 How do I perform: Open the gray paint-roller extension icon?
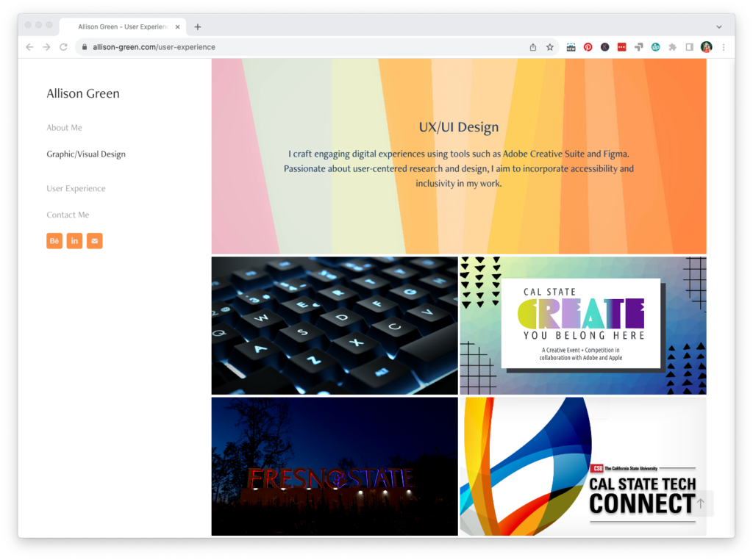point(639,47)
